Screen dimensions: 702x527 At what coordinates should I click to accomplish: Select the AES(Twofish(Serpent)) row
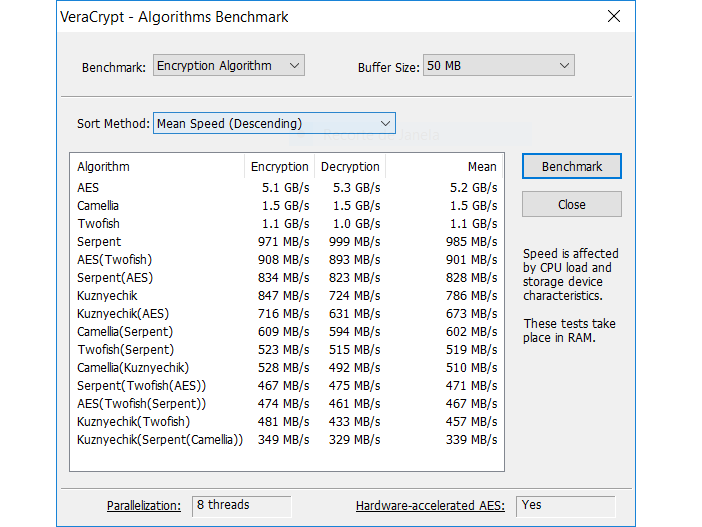tap(287, 403)
